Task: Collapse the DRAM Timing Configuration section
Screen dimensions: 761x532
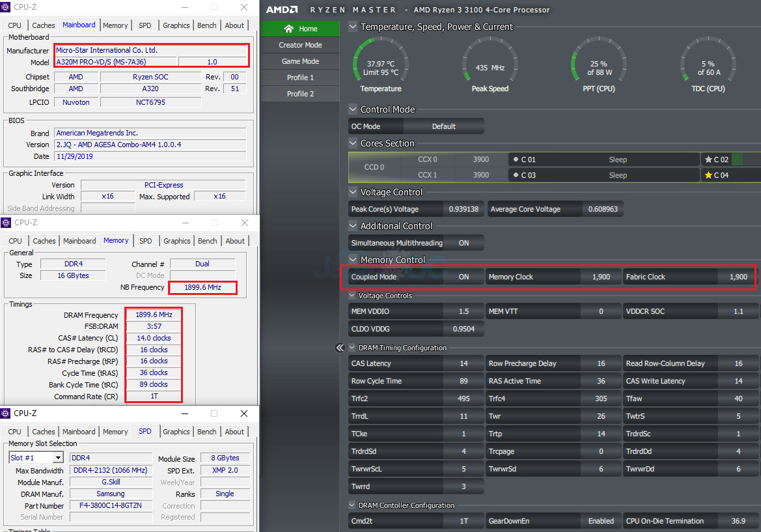Action: (x=353, y=348)
